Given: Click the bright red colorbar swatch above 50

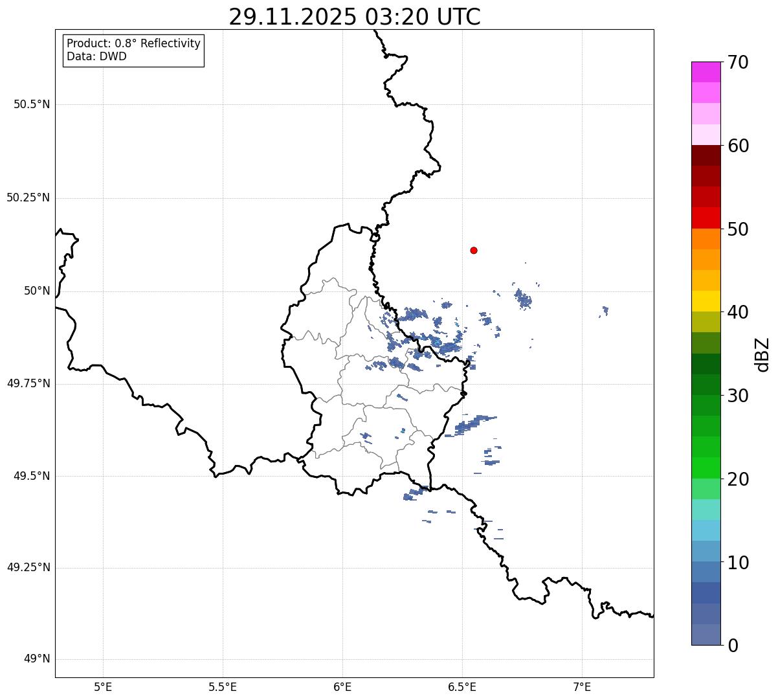Looking at the screenshot, I should [x=706, y=218].
